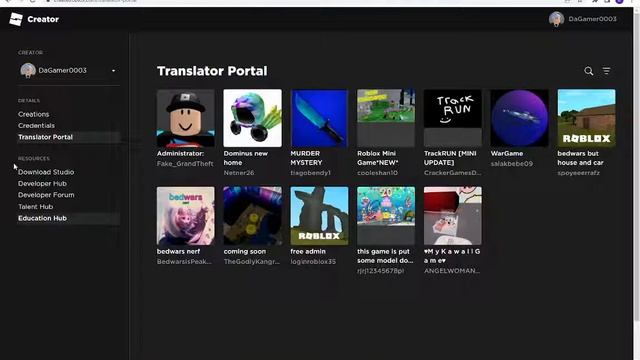The width and height of the screenshot is (640, 360).
Task: Click the Creator title text in header
Action: [43, 19]
